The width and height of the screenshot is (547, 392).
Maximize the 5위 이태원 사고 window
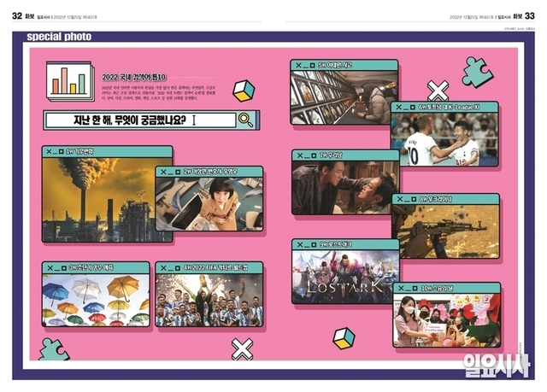click(x=312, y=65)
